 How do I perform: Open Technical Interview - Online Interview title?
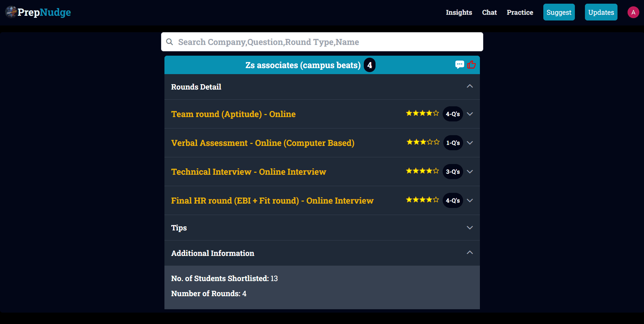coord(249,172)
